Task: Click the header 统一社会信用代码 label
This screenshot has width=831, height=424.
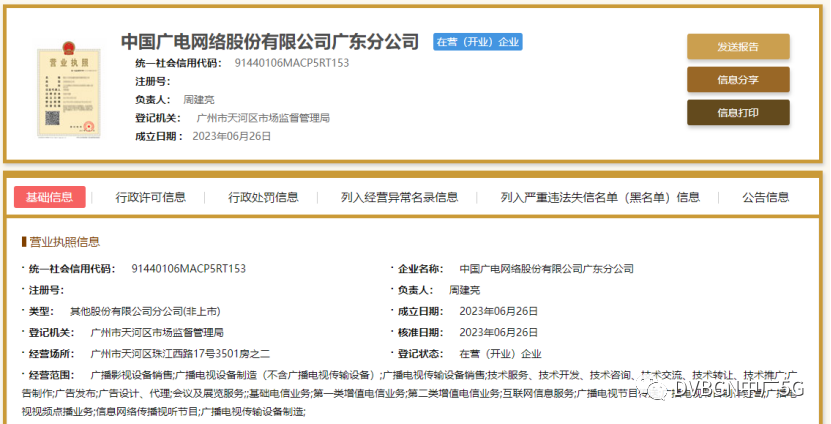Action: pyautogui.click(x=179, y=63)
